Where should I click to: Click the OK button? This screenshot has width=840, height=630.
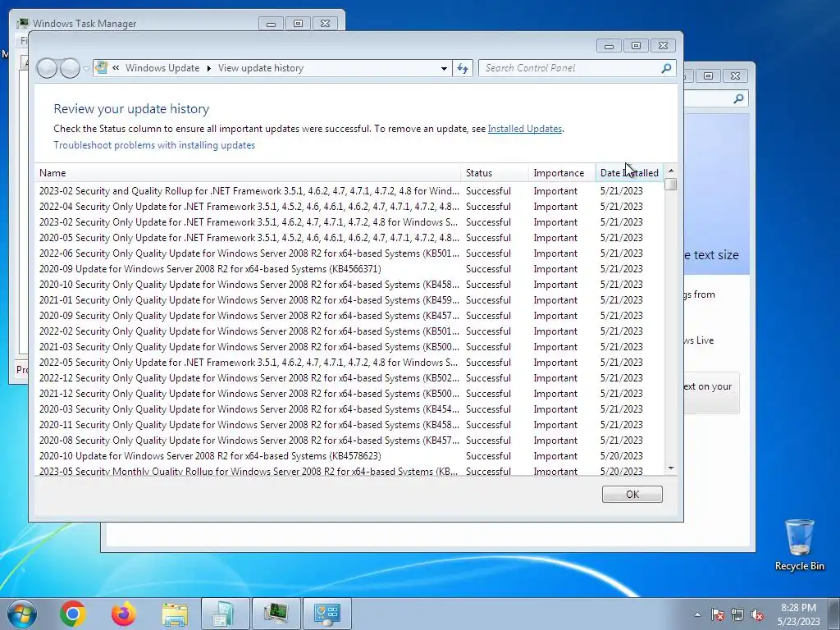tap(632, 494)
